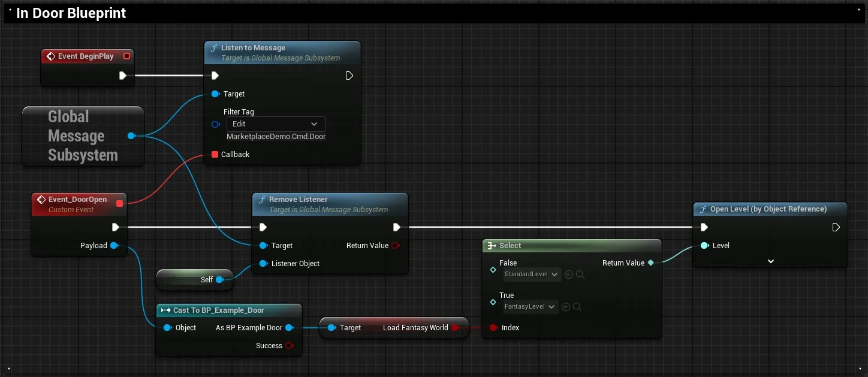
Task: Click the Payload output pin
Action: coord(114,246)
